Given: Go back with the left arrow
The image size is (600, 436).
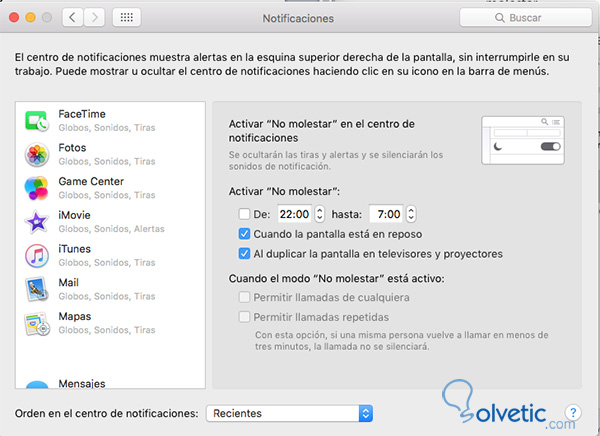Looking at the screenshot, I should pos(73,18).
